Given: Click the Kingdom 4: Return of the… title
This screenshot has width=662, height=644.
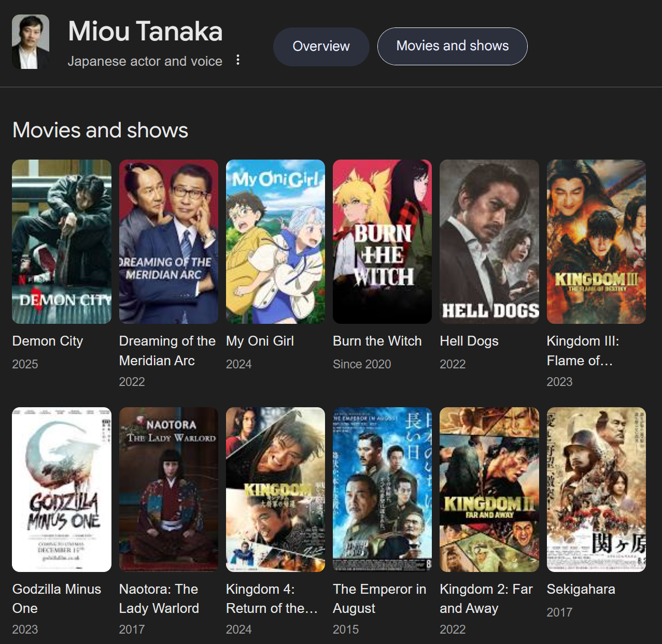Looking at the screenshot, I should click(x=272, y=598).
